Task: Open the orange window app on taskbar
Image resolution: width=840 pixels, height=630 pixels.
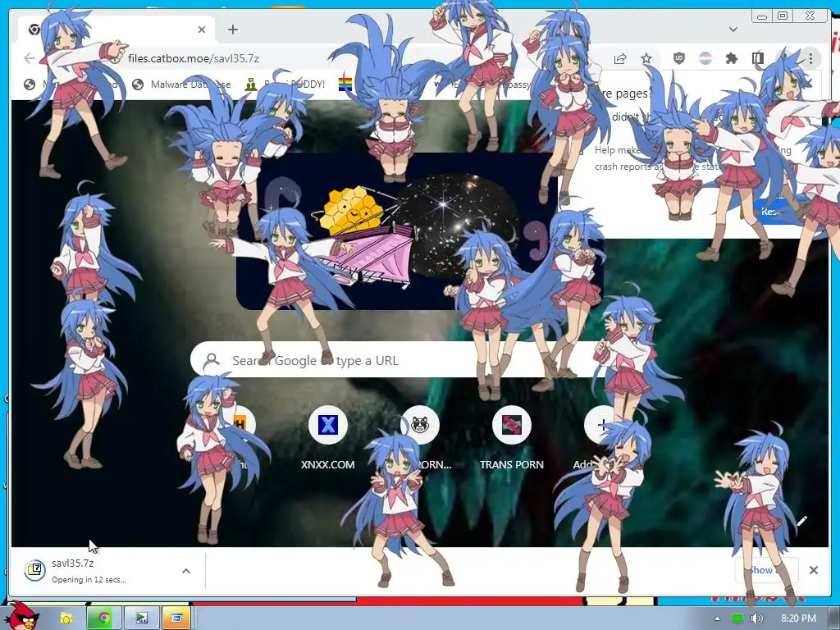Action: coord(177,619)
